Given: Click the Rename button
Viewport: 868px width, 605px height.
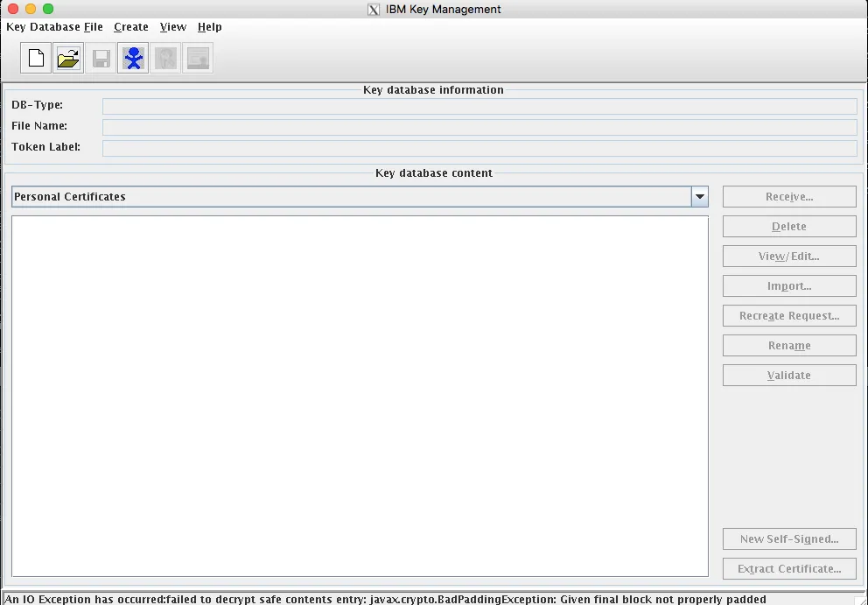Looking at the screenshot, I should click(789, 346).
